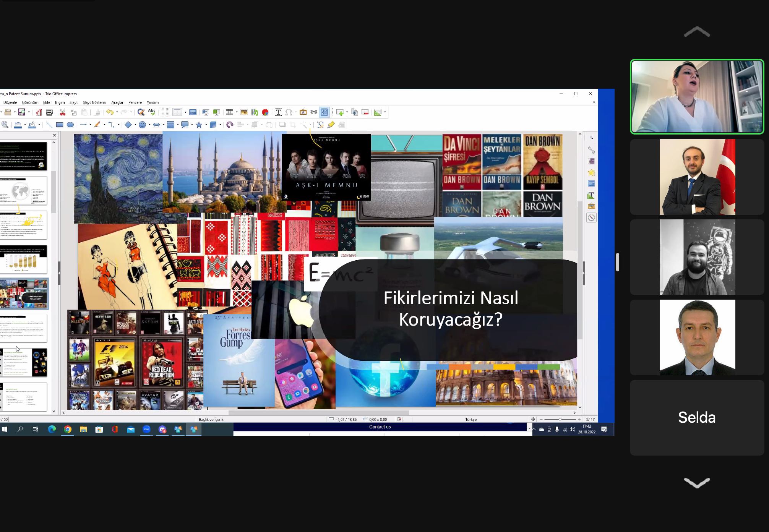The width and height of the screenshot is (769, 532).
Task: Select the Rectangle tool
Action: (x=60, y=125)
